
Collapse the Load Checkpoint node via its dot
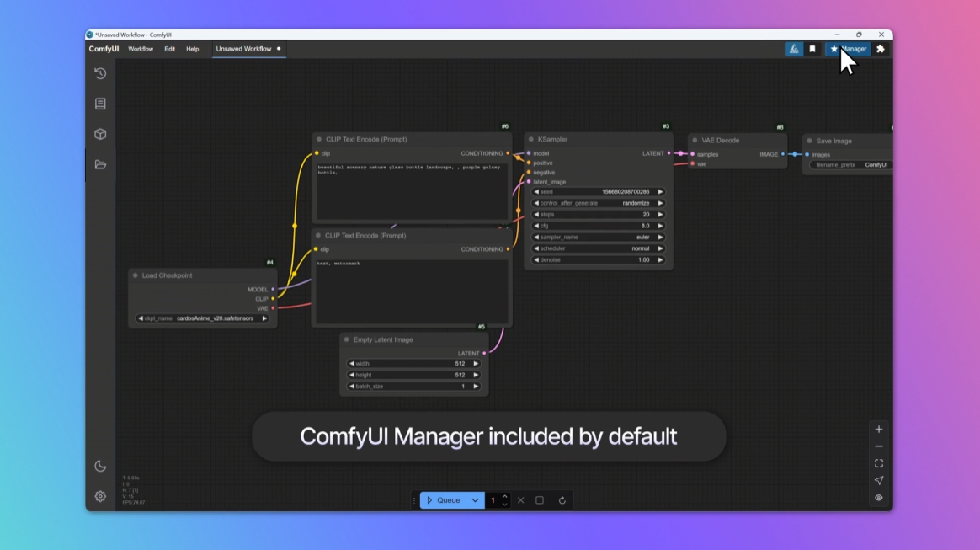tap(135, 275)
